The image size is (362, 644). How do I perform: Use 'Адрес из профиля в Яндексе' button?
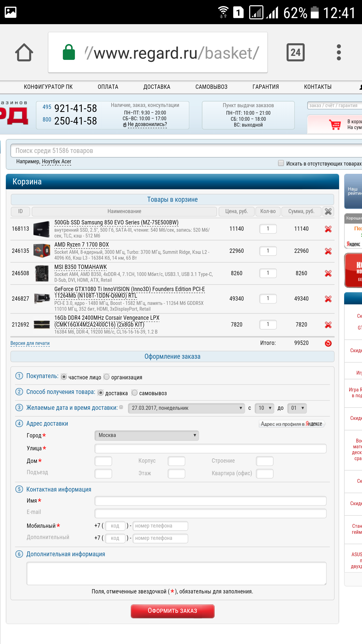coord(292,424)
